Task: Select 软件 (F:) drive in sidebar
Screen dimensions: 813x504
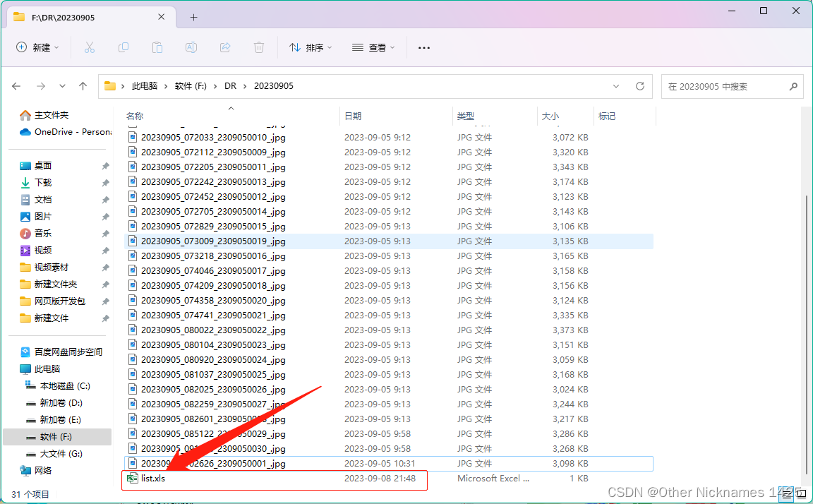Action: point(56,437)
